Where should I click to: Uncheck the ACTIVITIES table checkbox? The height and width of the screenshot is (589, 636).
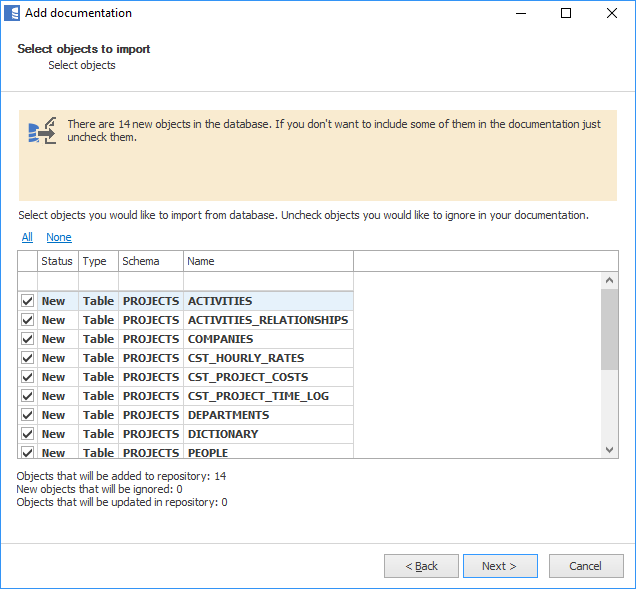pos(27,301)
